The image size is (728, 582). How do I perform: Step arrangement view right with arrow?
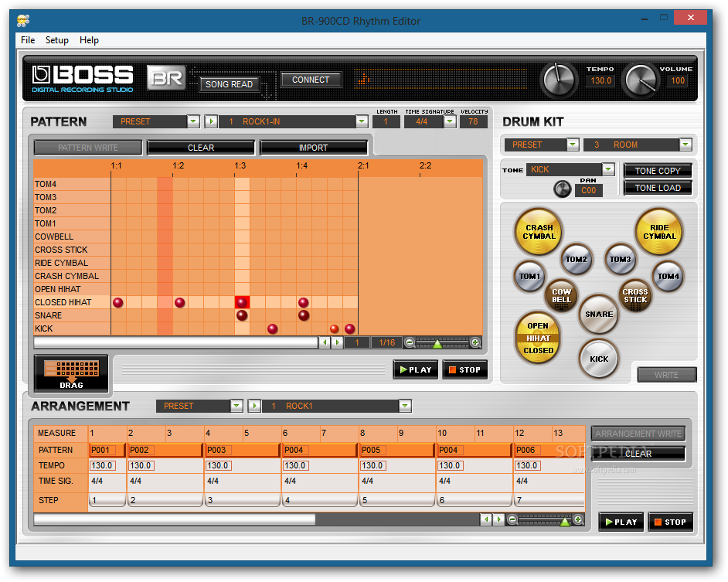pyautogui.click(x=498, y=519)
